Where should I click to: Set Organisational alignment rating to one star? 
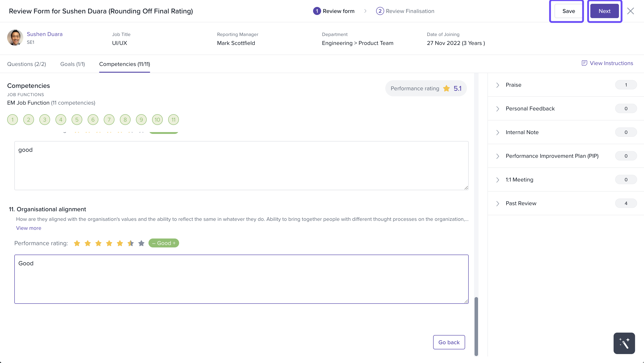(x=77, y=243)
